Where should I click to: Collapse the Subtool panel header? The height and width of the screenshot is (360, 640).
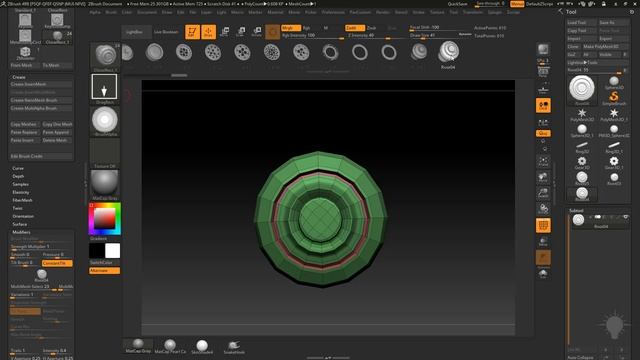(576, 211)
